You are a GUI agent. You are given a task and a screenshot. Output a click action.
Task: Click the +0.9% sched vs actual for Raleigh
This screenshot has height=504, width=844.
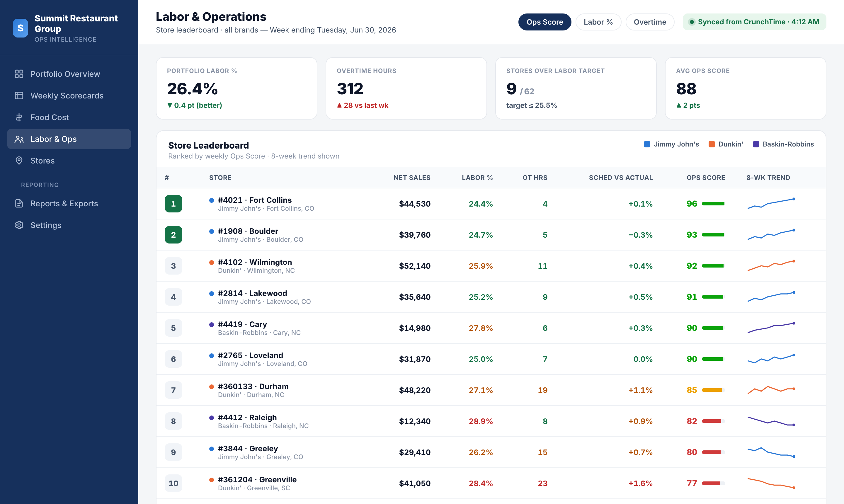[x=641, y=421]
